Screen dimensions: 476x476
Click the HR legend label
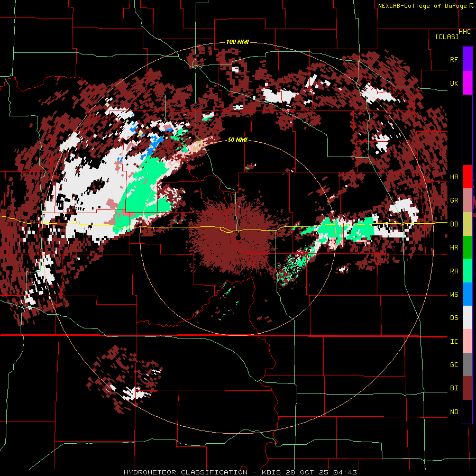(x=454, y=248)
